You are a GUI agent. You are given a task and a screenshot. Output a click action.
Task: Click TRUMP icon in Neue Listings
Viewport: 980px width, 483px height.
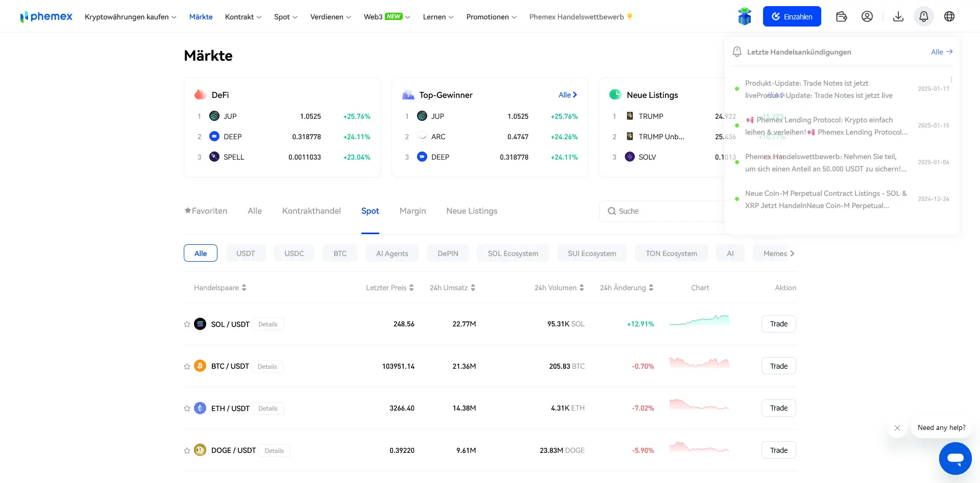630,116
